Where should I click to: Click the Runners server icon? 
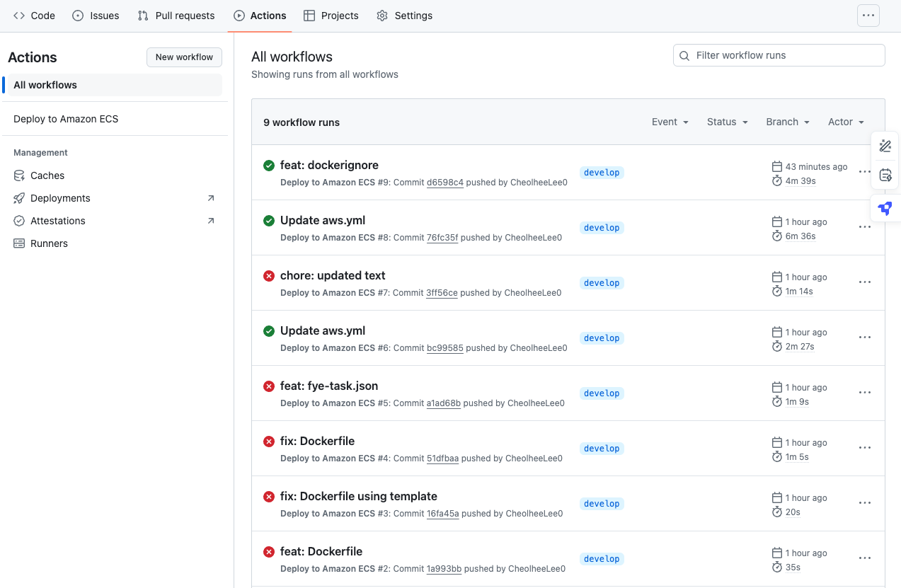(19, 243)
